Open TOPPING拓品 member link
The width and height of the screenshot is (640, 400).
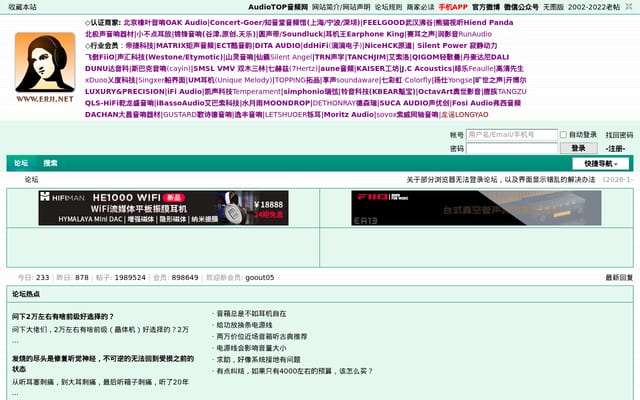coord(298,80)
